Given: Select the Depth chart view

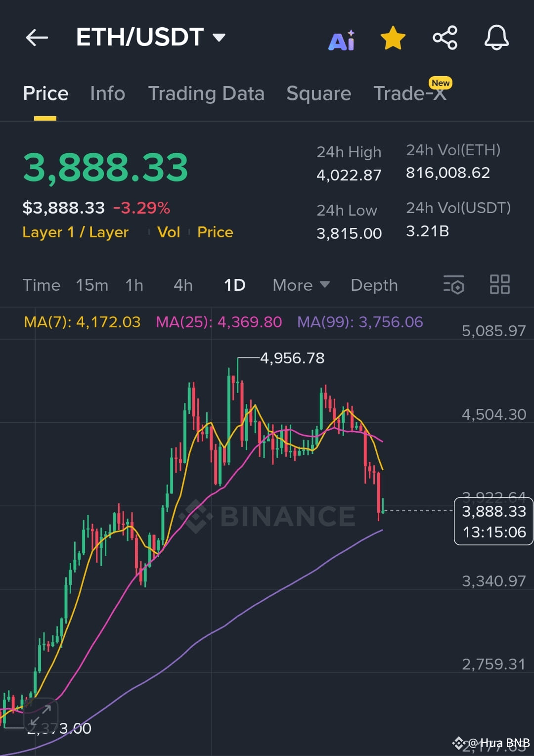Looking at the screenshot, I should [374, 285].
